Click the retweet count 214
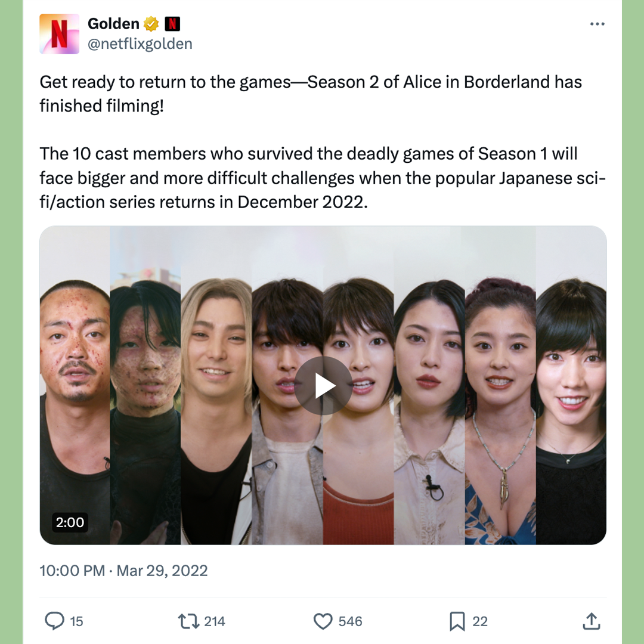The height and width of the screenshot is (644, 644). pyautogui.click(x=215, y=621)
